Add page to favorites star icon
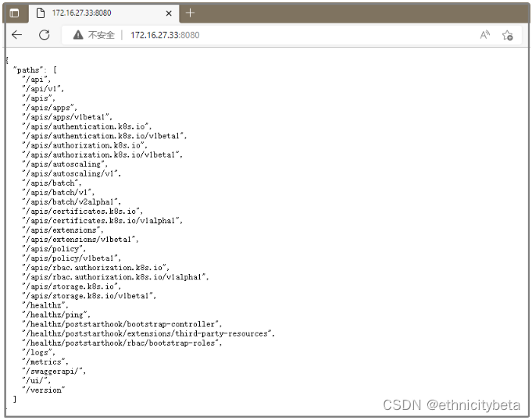This screenshot has width=532, height=420. (x=508, y=35)
